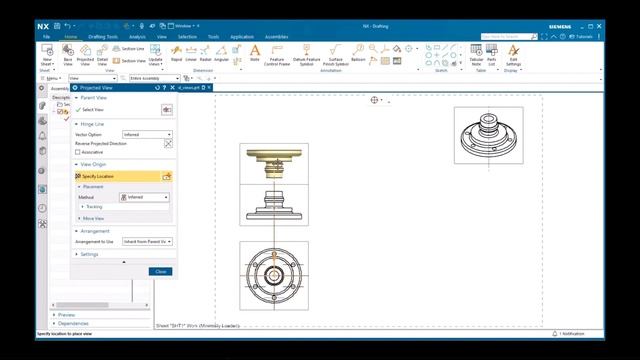Click the Select View icon button
Image resolution: width=640 pixels, height=360 pixels.
pos(167,110)
